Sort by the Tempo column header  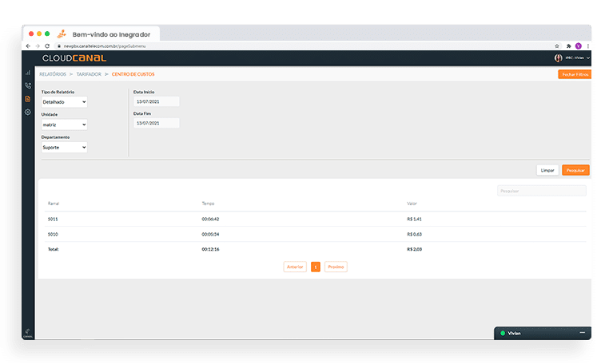[x=208, y=204]
